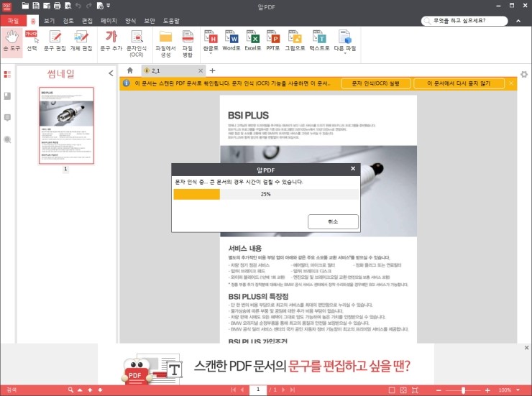Click the PDF text editing ad banner
The width and height of the screenshot is (532, 396).
266,366
